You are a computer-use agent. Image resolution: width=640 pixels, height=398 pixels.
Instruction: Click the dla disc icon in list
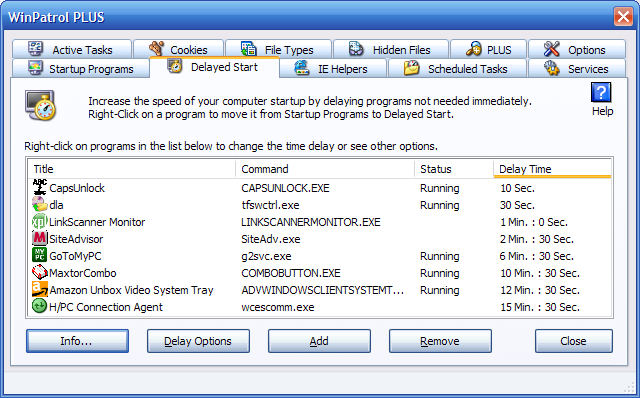[40, 205]
